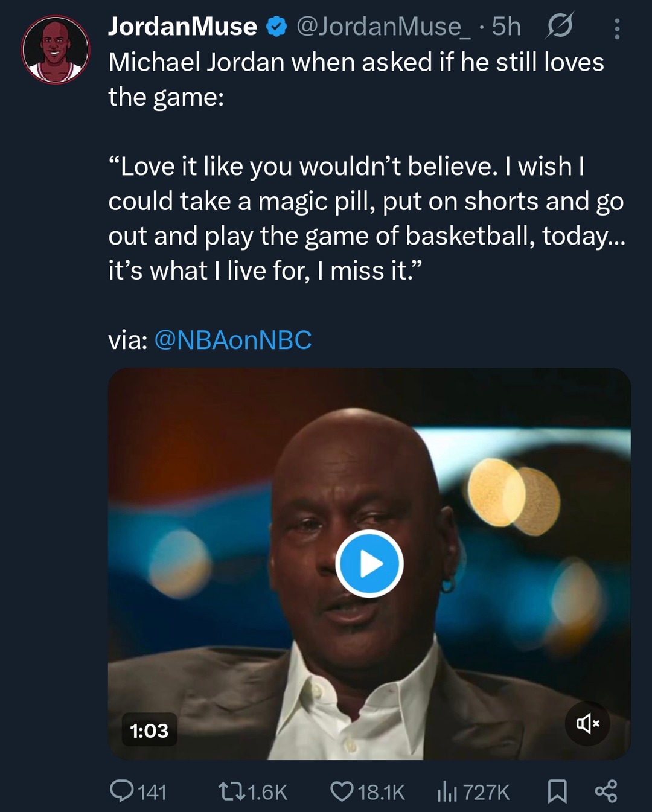This screenshot has width=652, height=812.
Task: Click the 1:03 video duration label
Action: pos(149,730)
